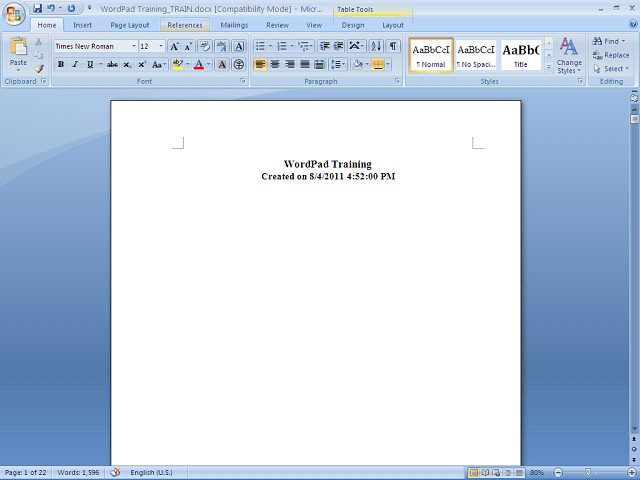Screen dimensions: 640x480
Task: Open the font size dropdown
Action: coord(161,46)
